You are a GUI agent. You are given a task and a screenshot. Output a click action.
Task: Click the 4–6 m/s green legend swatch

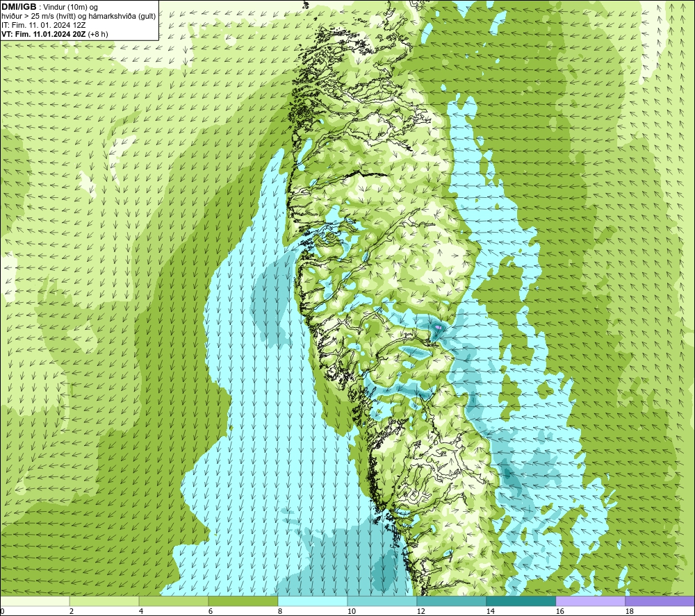point(174,601)
